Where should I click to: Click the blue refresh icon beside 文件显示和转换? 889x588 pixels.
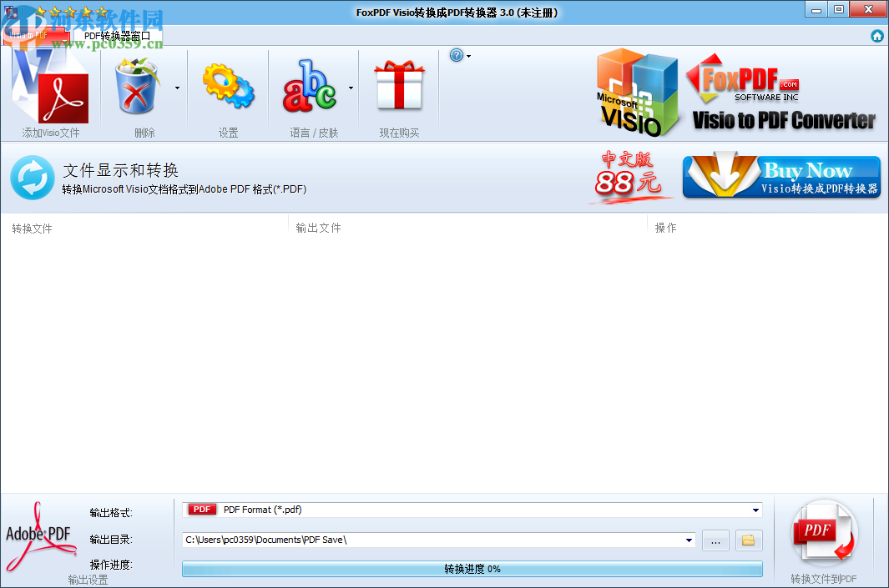(32, 178)
